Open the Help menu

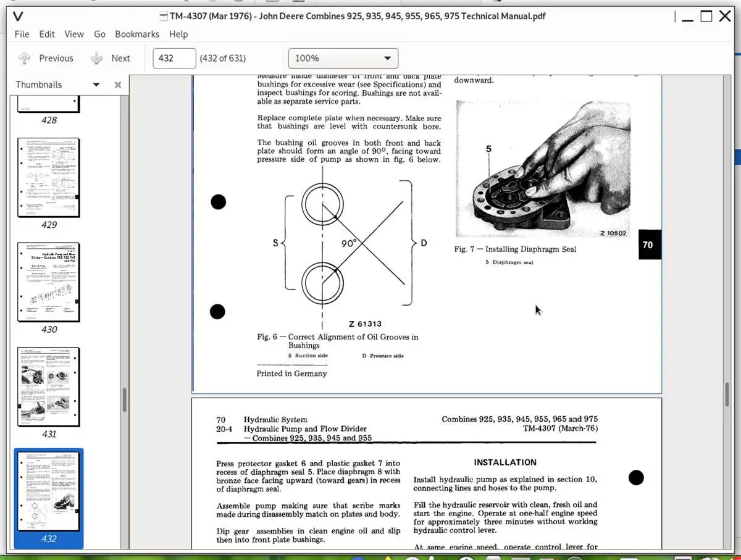[x=178, y=34]
